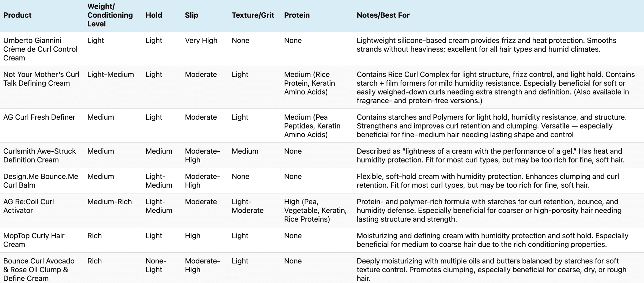This screenshot has width=644, height=283.
Task: Click the Rice Protein, Keratin Amino Acids cell
Action: pos(309,83)
